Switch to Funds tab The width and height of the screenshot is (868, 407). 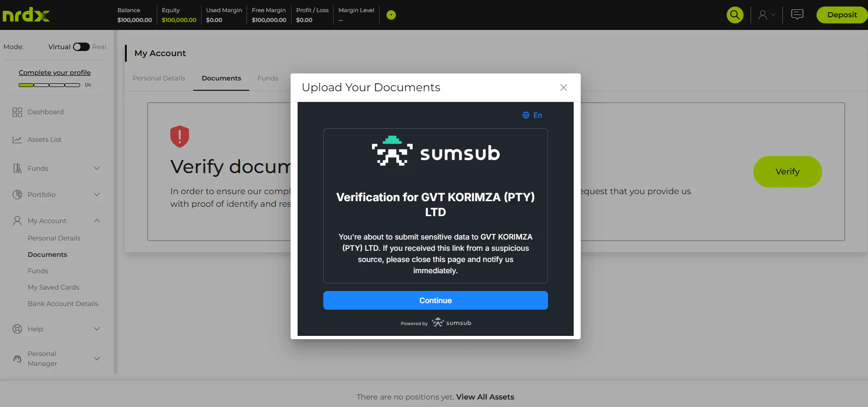268,78
